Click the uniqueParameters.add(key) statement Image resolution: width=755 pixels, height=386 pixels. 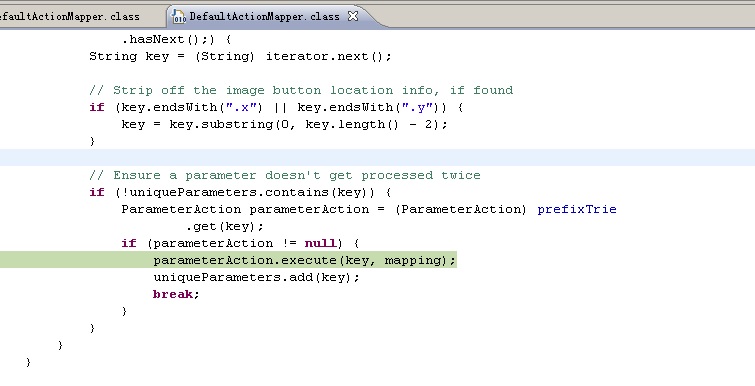click(256, 277)
